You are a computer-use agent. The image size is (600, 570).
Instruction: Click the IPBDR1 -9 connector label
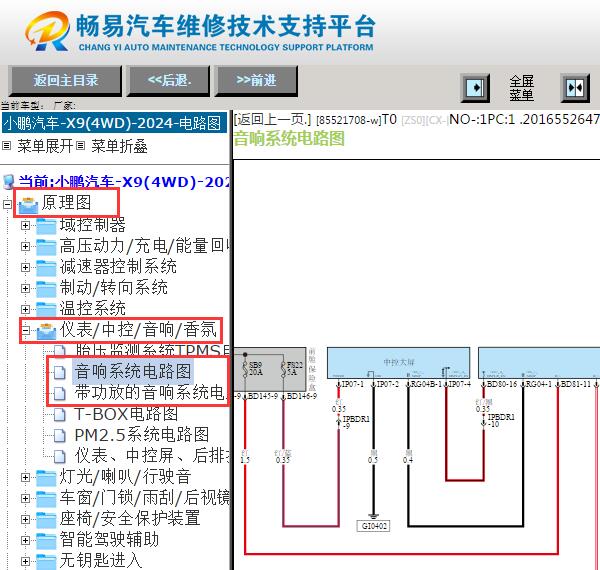[x=355, y=422]
